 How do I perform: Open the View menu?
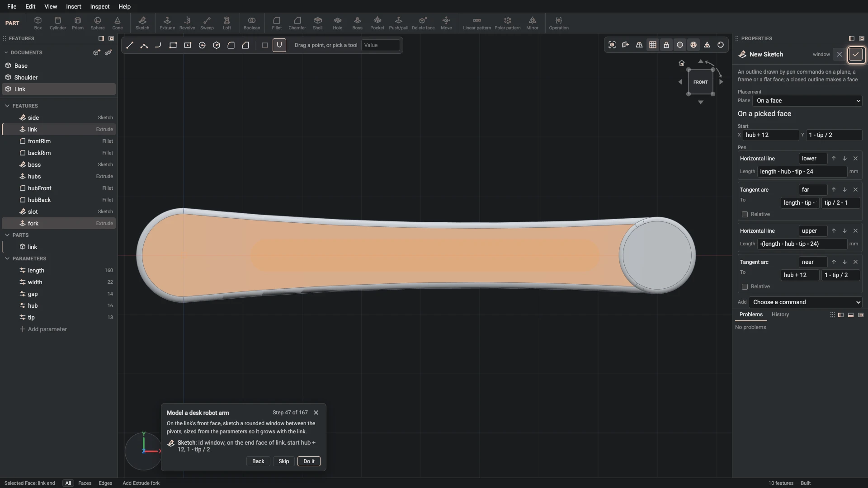pos(51,6)
